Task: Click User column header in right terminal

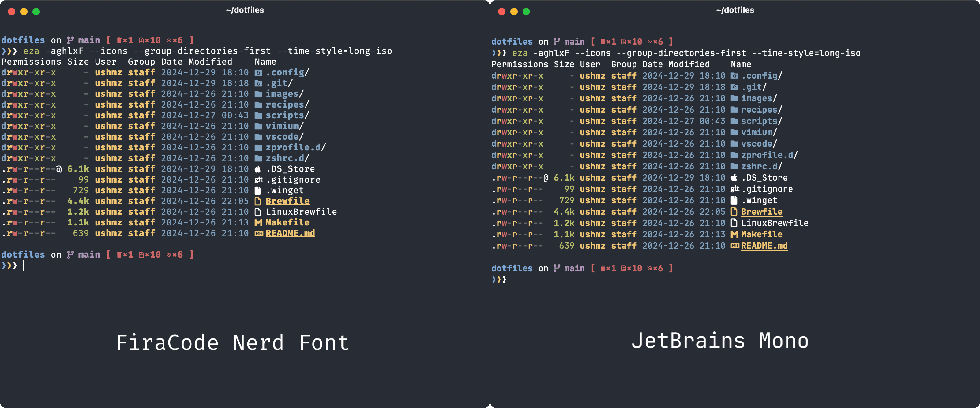Action: point(590,64)
